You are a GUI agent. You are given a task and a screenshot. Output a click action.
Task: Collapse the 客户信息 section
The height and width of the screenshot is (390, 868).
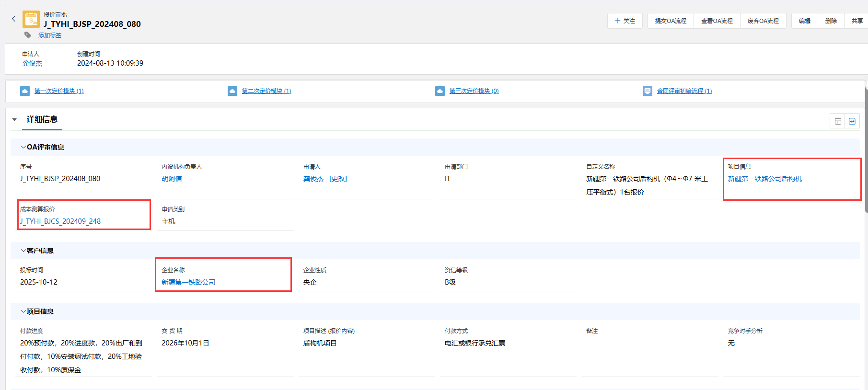click(x=23, y=251)
